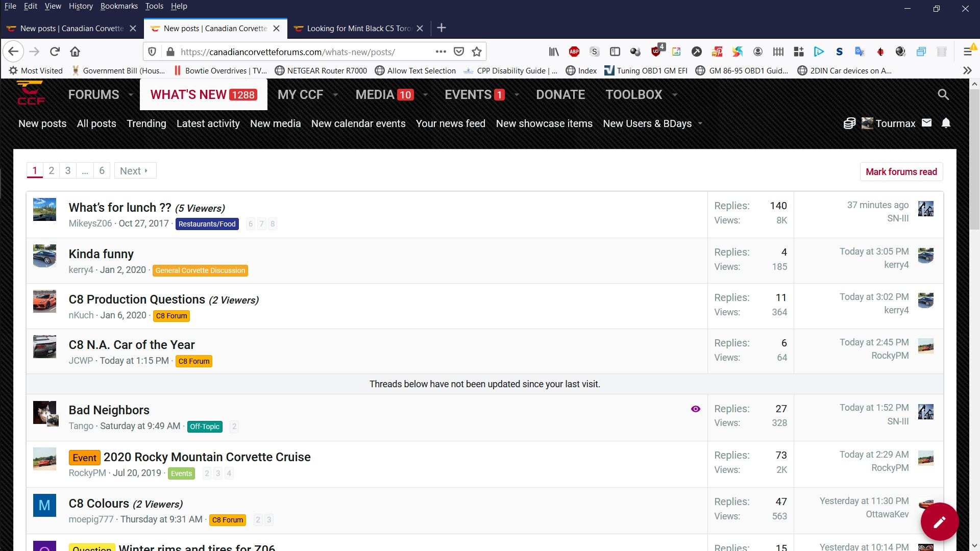Bookmark this page with star icon

point(477,52)
